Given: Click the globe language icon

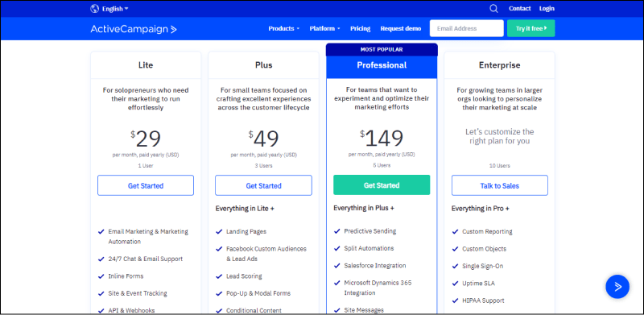Looking at the screenshot, I should tap(94, 9).
